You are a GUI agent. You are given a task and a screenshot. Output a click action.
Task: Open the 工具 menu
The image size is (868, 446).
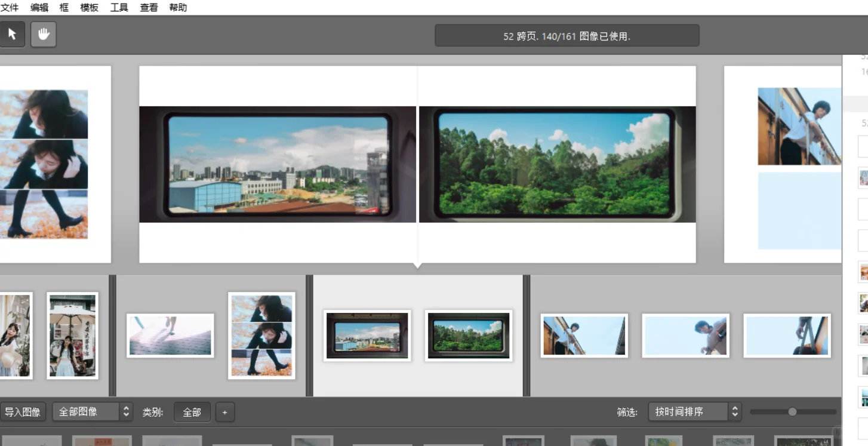pos(119,8)
